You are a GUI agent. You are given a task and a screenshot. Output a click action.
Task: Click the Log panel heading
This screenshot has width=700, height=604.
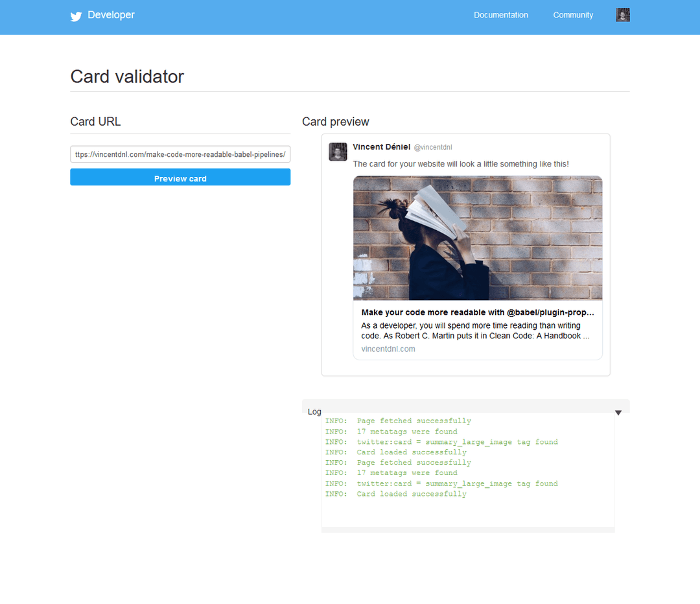pyautogui.click(x=314, y=412)
